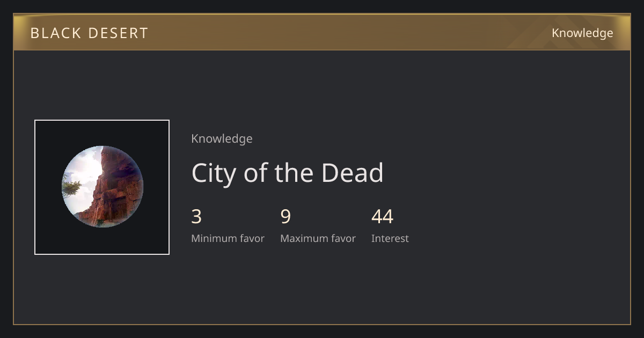Select the gray Knowledge category label
Viewport: 644px width, 338px height.
click(222, 138)
